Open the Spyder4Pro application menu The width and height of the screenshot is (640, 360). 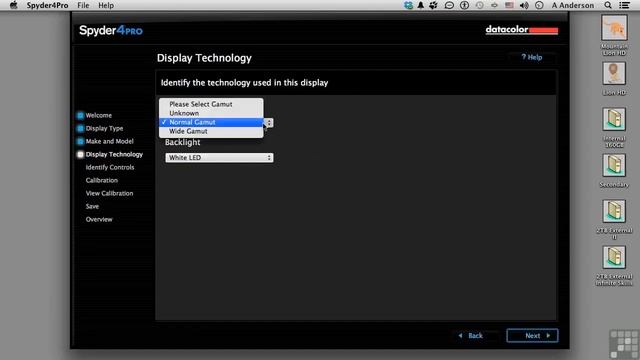[x=47, y=5]
